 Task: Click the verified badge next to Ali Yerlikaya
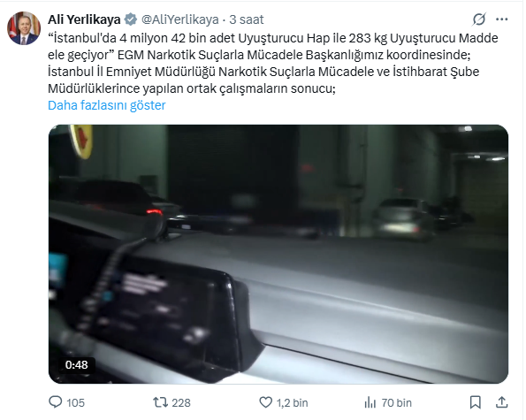(x=131, y=19)
